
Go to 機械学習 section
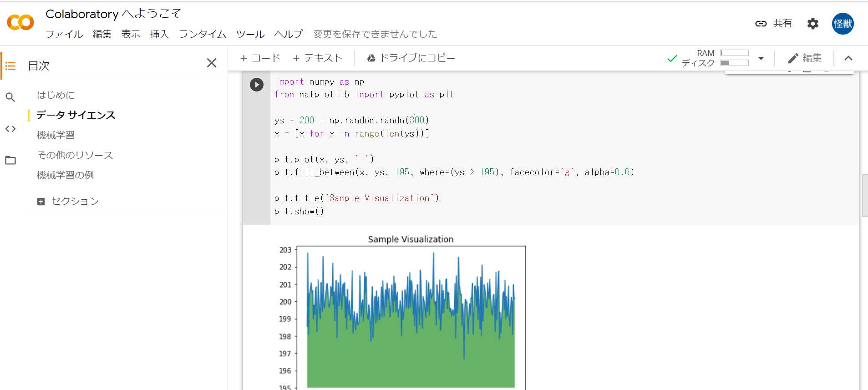[x=56, y=135]
